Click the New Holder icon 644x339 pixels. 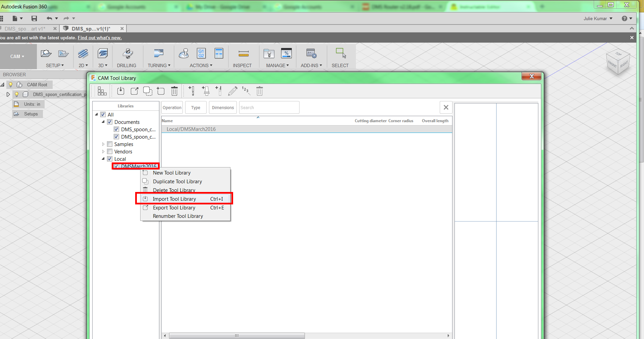(x=206, y=91)
